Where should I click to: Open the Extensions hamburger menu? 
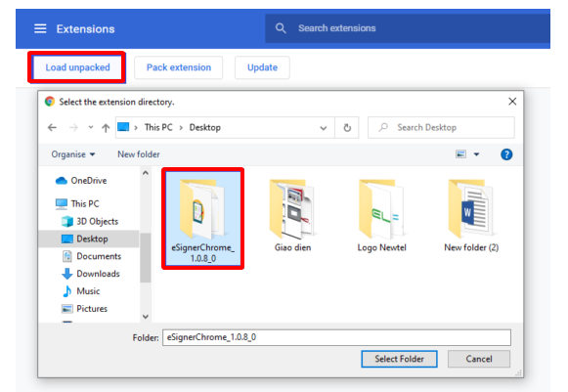[x=40, y=28]
